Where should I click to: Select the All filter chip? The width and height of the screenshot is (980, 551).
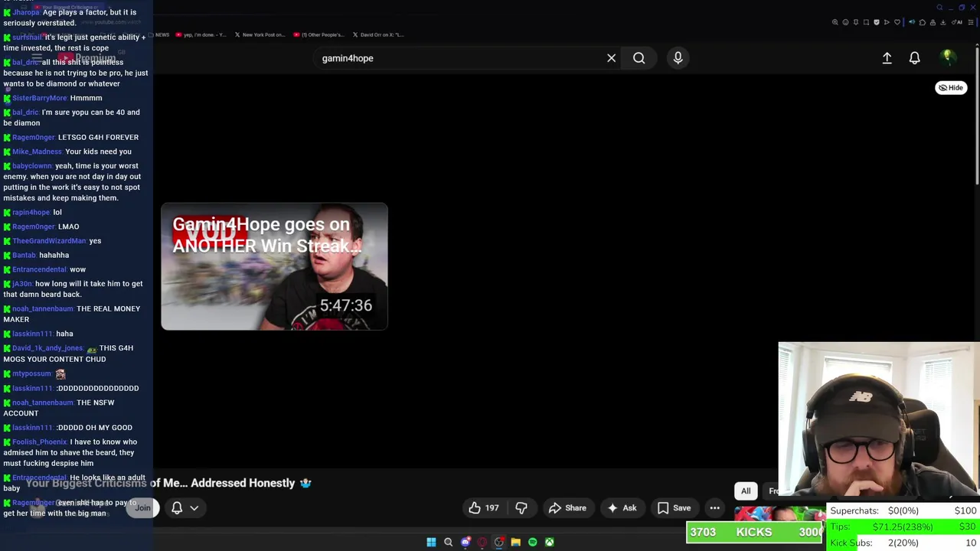point(746,491)
